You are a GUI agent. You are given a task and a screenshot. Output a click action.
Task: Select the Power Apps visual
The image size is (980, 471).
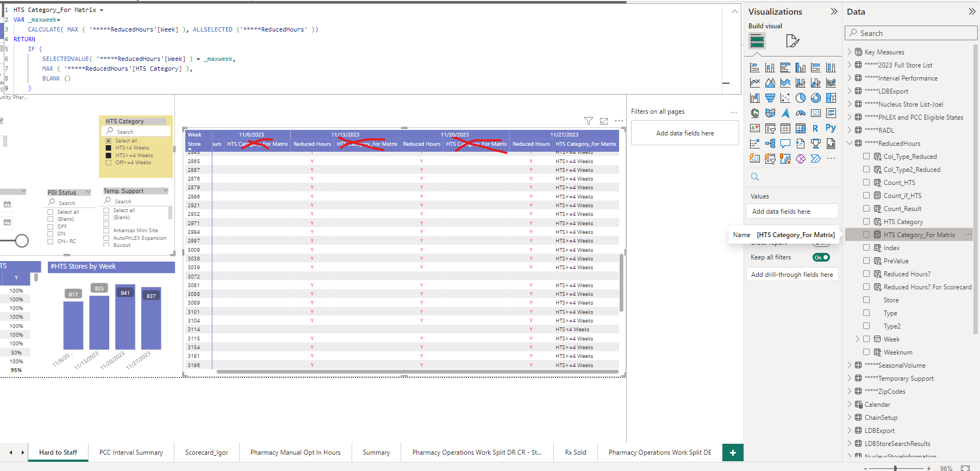click(801, 159)
